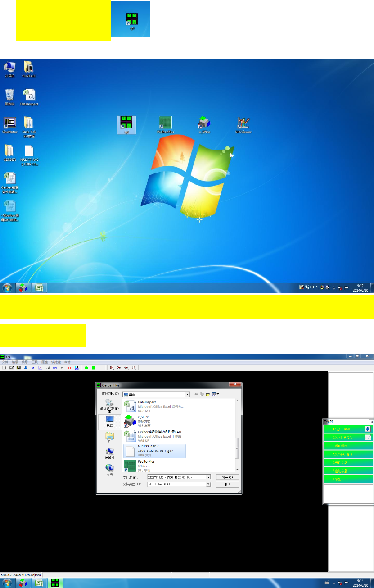Click the green square icon in SPI toolbar

93,368
